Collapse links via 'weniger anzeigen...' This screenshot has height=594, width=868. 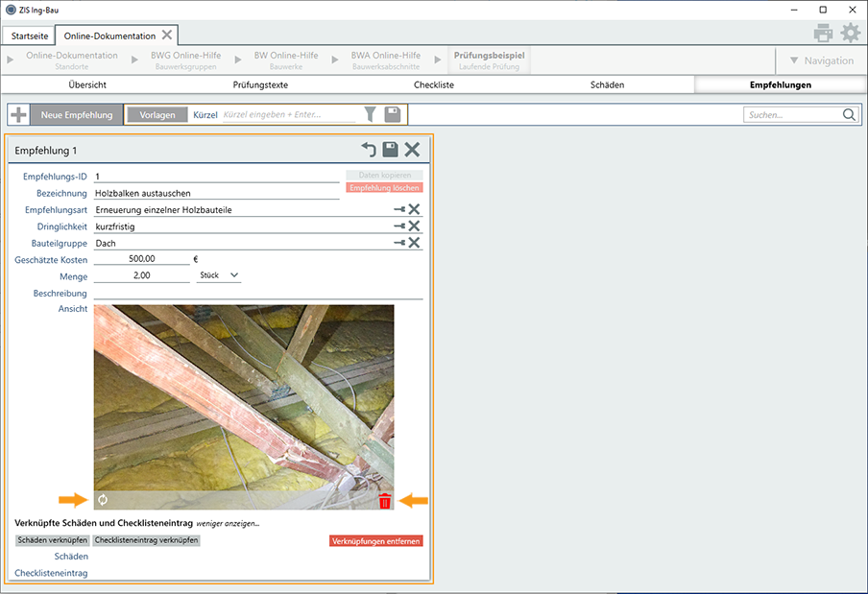point(229,524)
